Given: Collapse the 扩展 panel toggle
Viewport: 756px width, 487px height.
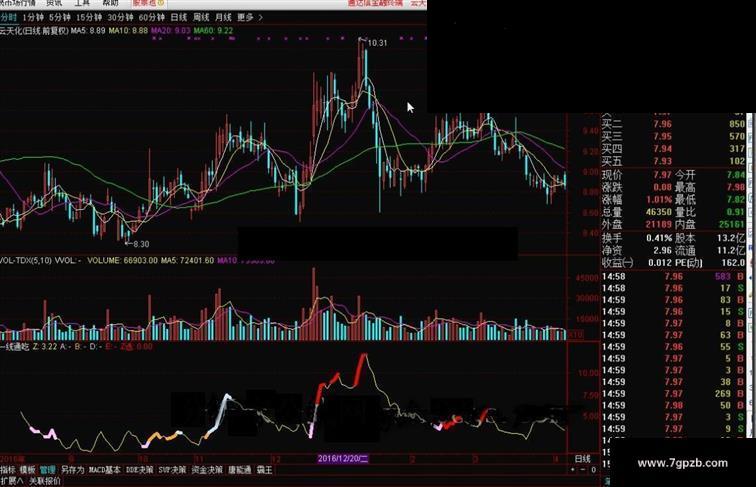Looking at the screenshot, I should pos(12,481).
